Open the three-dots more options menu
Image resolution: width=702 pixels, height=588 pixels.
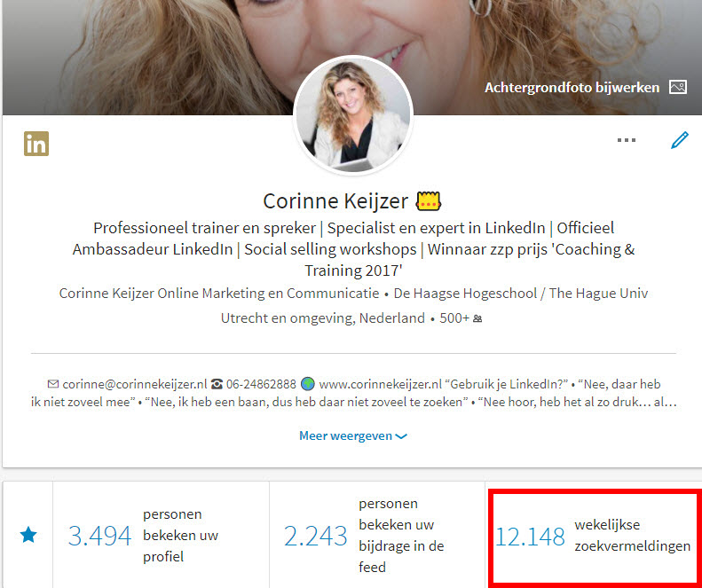[627, 140]
